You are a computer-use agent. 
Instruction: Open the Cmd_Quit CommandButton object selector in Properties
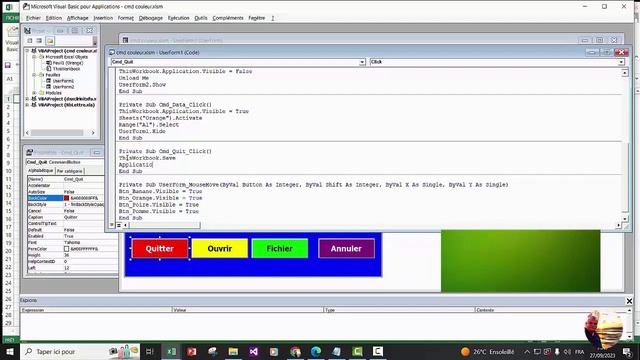pyautogui.click(x=65, y=162)
